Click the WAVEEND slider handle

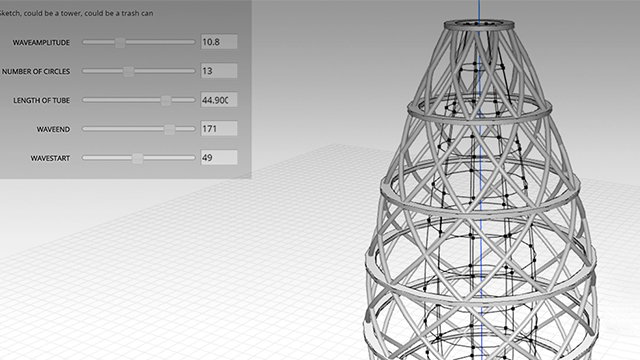[170, 129]
